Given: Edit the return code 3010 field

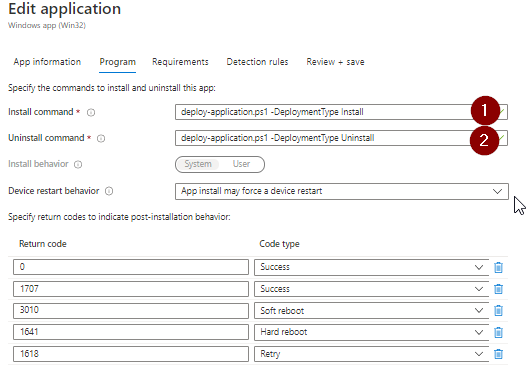Looking at the screenshot, I should [x=131, y=310].
